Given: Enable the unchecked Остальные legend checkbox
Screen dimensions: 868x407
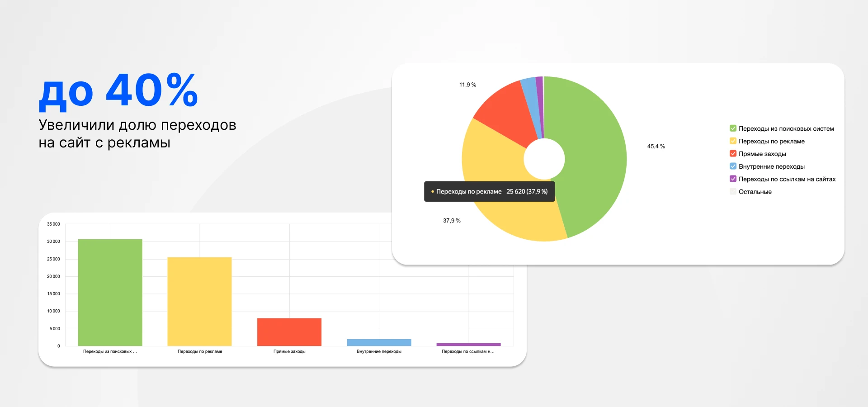Looking at the screenshot, I should pyautogui.click(x=733, y=192).
